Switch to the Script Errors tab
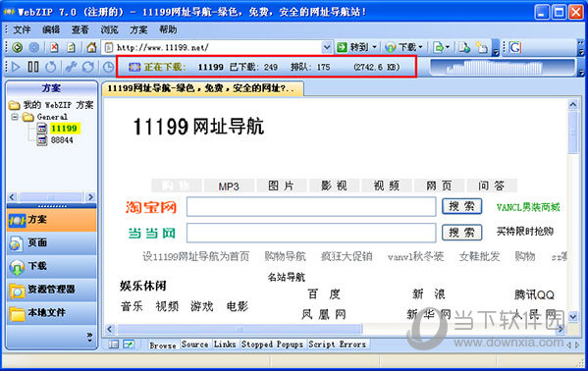This screenshot has height=371, width=588. [337, 344]
